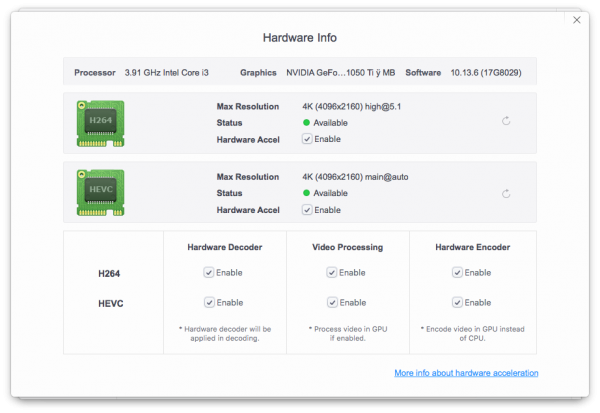Screen dimensions: 600x413
Task: Refresh the HEVC hardware status
Action: coord(506,194)
